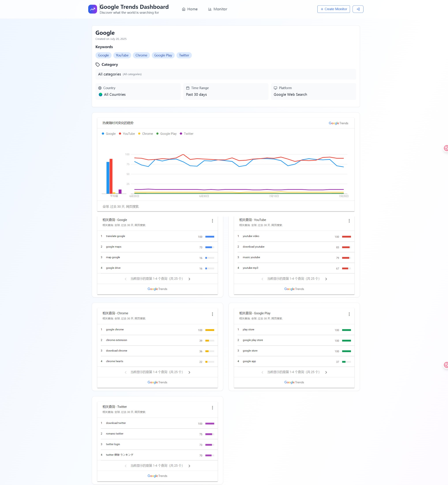Screen dimensions: 448x485
Task: Open three-dot menu on Google related queries card
Action: (x=212, y=221)
